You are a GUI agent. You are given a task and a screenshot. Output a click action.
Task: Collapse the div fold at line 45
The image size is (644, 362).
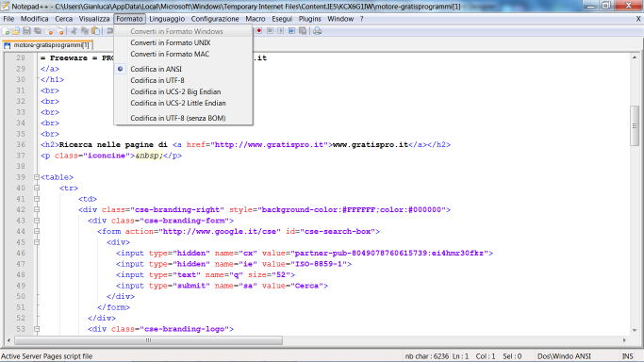(37, 242)
